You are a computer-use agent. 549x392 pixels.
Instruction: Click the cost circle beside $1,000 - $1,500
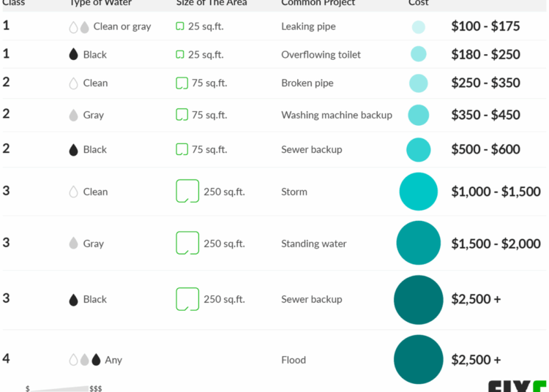coord(418,192)
